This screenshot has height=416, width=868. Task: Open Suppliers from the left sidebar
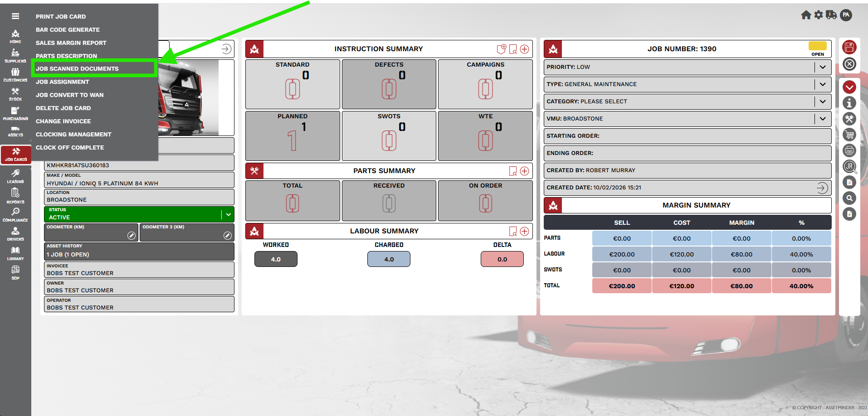click(15, 56)
